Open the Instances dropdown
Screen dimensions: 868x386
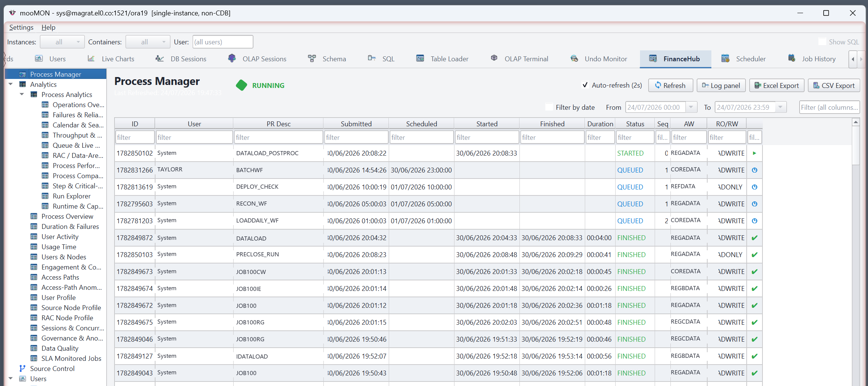coord(62,42)
